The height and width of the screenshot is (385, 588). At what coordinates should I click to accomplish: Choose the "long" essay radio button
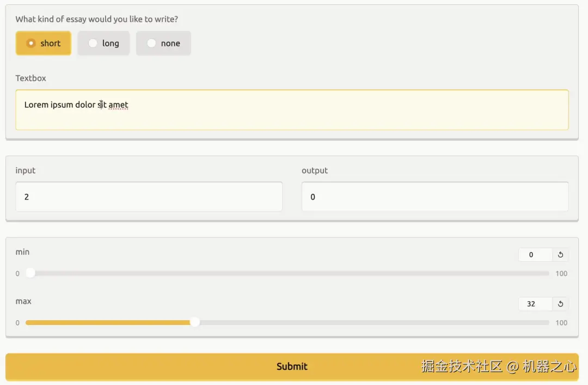coord(103,44)
